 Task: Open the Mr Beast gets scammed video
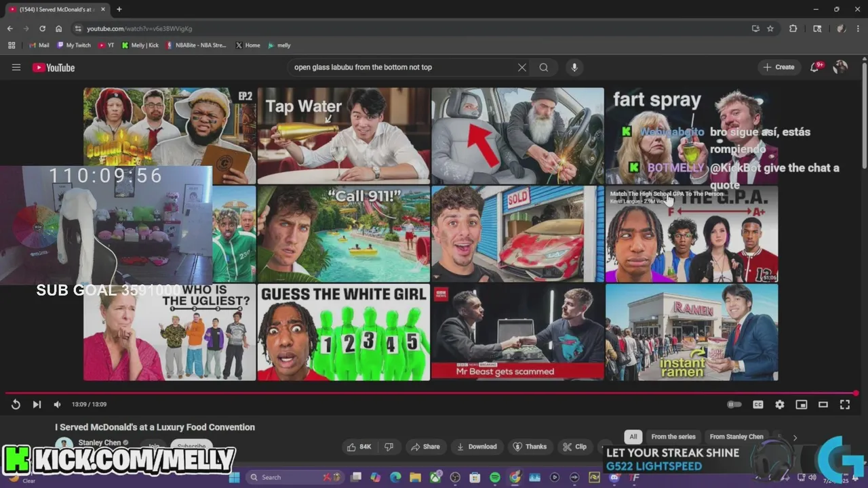point(517,332)
